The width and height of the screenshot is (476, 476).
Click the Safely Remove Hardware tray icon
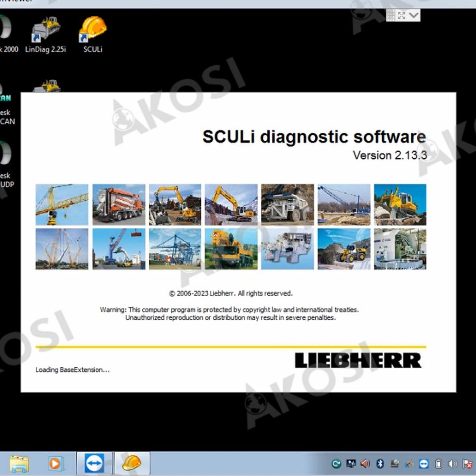tap(394, 464)
